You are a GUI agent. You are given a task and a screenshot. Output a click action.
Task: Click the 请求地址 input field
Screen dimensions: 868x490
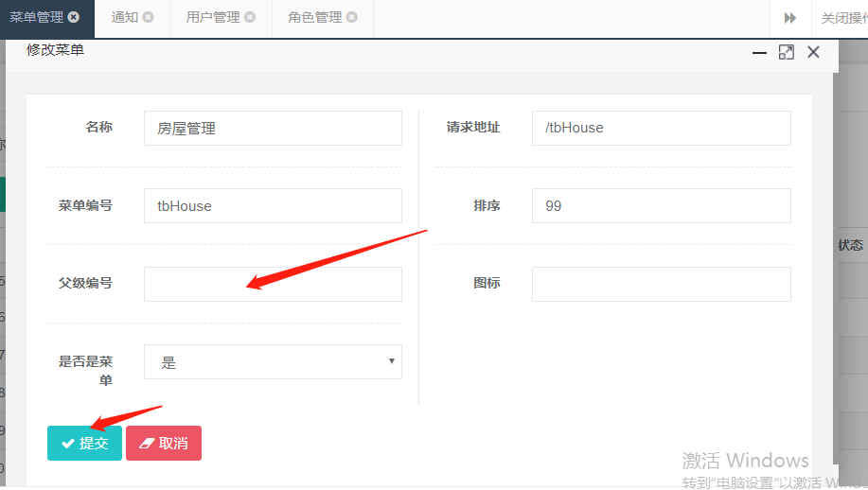pos(661,129)
